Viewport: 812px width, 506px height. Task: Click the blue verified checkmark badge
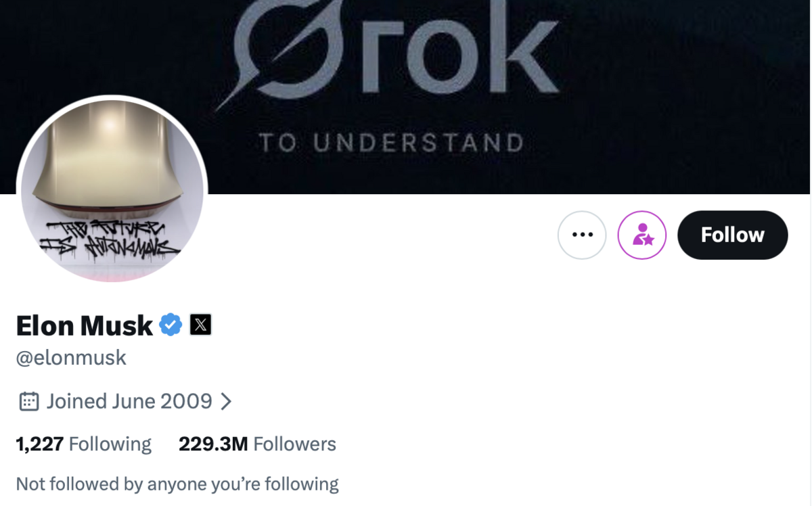click(x=171, y=325)
